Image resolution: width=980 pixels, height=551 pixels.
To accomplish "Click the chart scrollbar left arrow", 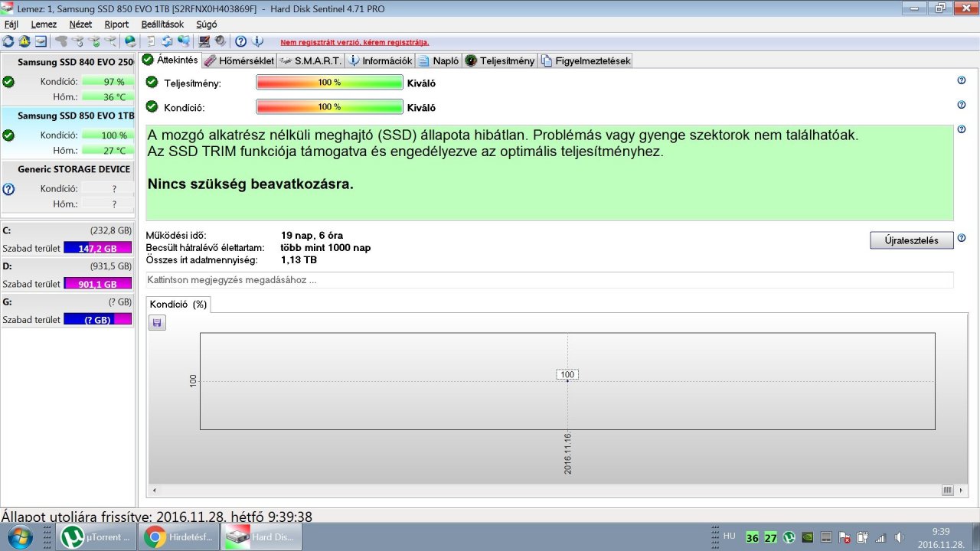I will [x=153, y=490].
